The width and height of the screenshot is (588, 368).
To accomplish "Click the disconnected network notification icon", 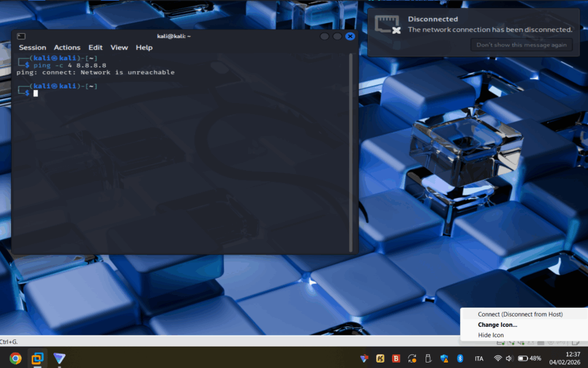I will [x=387, y=25].
